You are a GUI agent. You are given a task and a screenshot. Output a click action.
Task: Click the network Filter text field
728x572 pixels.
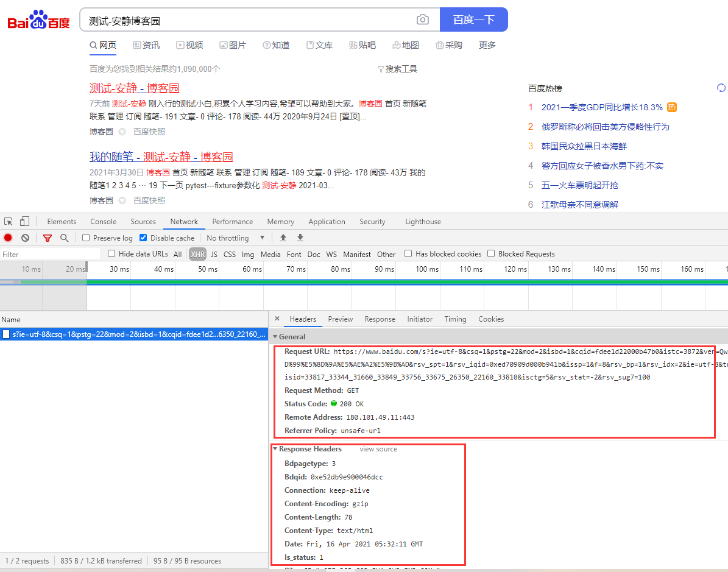[x=50, y=254]
